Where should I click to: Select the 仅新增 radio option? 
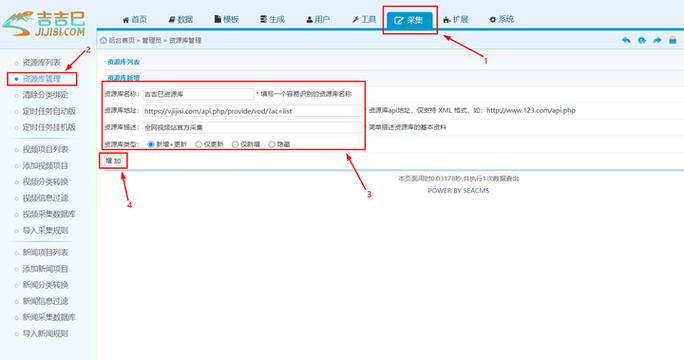(x=235, y=144)
